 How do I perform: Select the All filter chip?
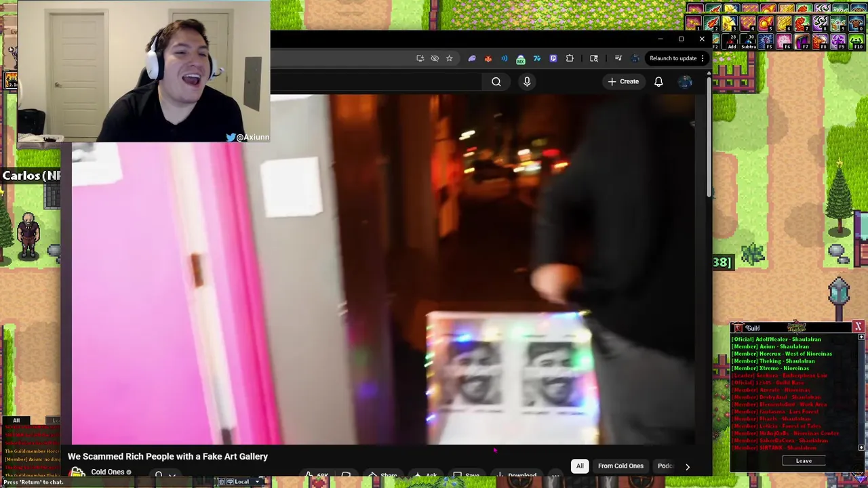[x=580, y=466]
